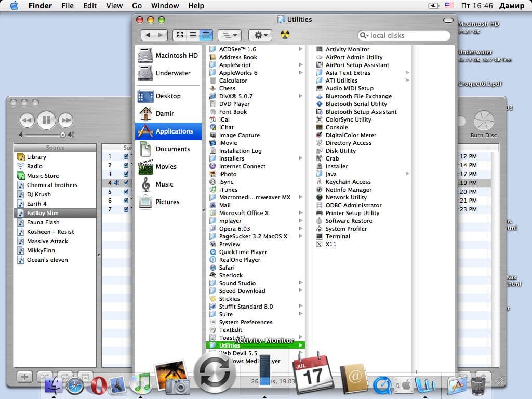Toggle checkbox for iTunes track 1
Image resolution: width=532 pixels, height=399 pixels.
click(126, 156)
